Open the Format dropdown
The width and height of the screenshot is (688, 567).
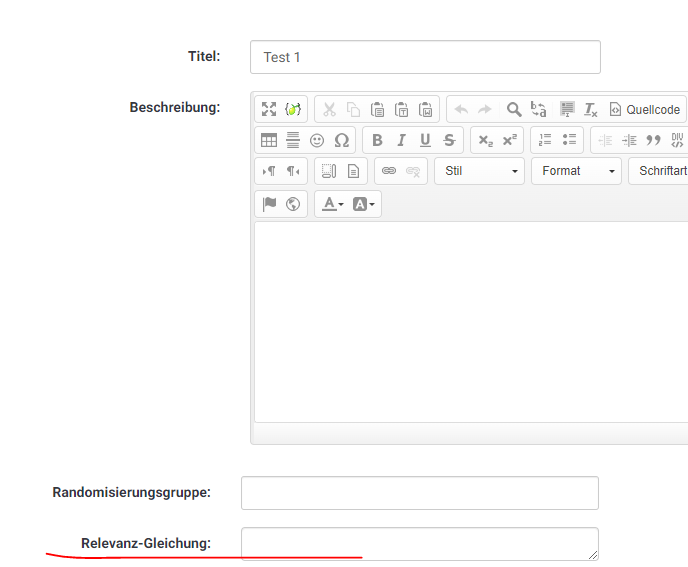[576, 171]
